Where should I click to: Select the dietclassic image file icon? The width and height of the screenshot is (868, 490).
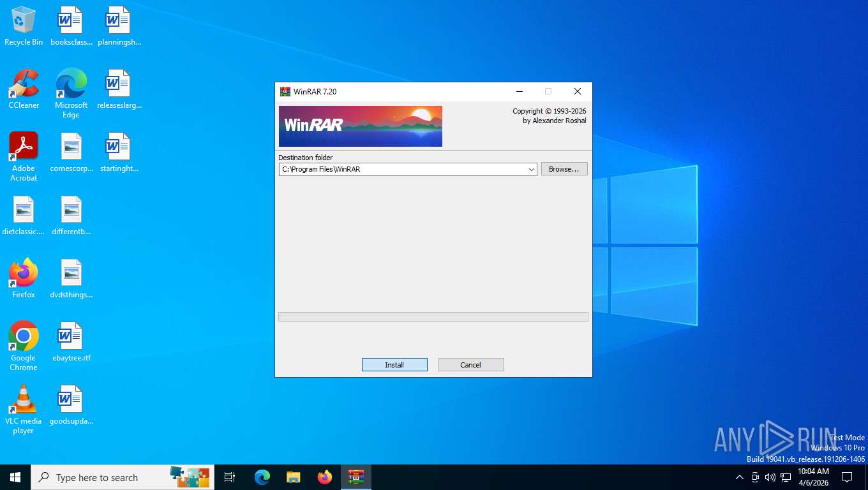pos(24,216)
